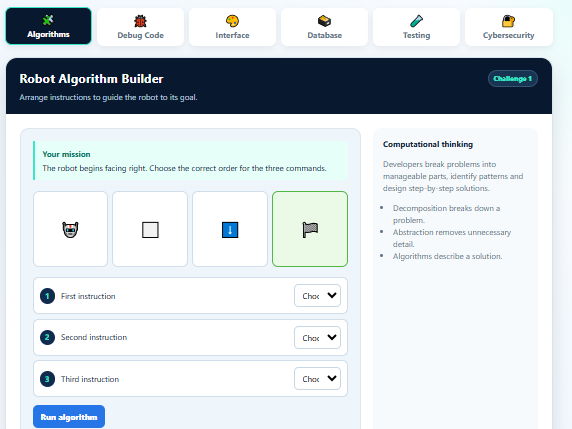
Task: Click the palette icon above Interface
Action: pos(232,21)
